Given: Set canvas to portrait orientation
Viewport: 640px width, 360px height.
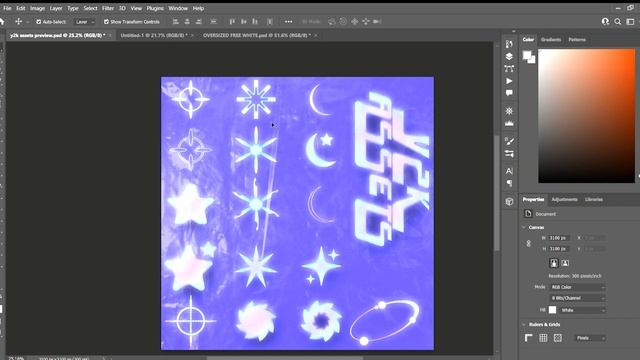Looking at the screenshot, I should tap(554, 263).
